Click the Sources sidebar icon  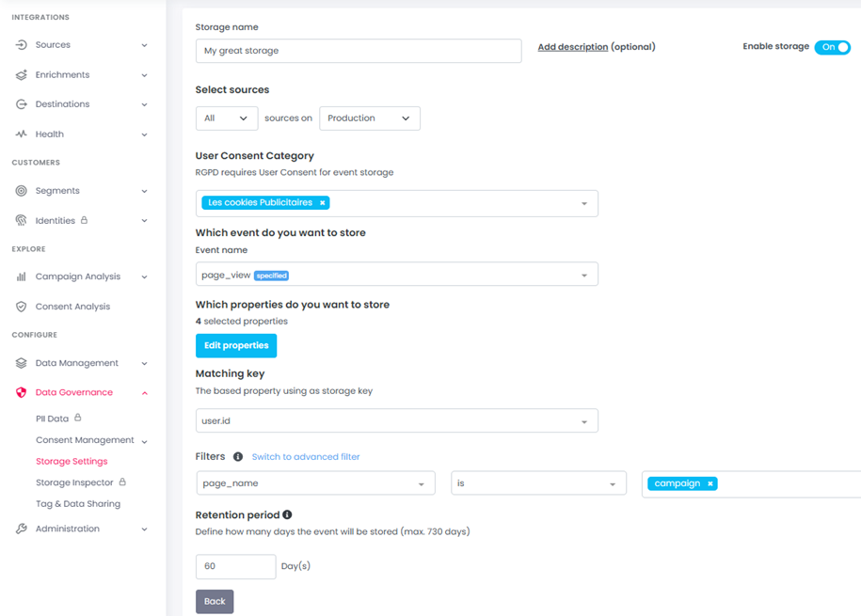pos(21,45)
